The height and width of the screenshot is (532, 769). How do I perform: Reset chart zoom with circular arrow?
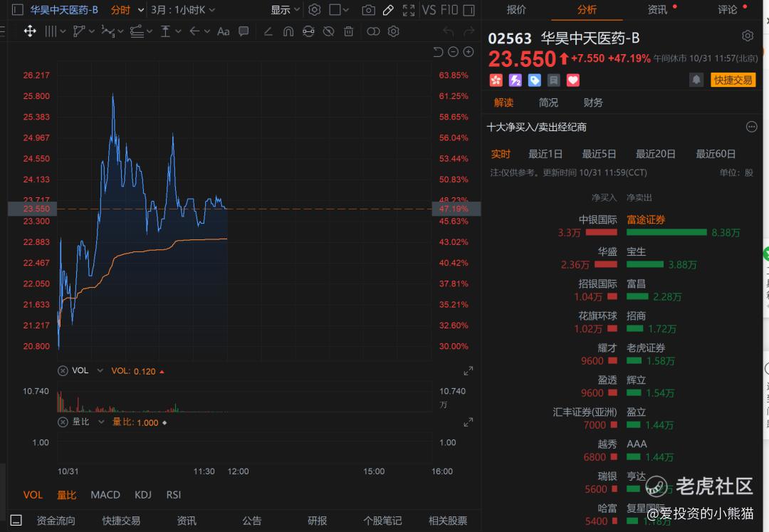438,52
